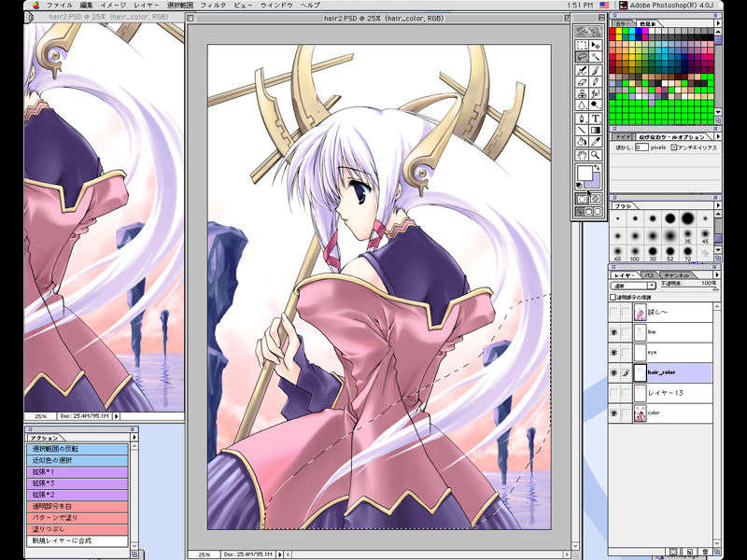Open doc info popup in main window
Viewport: 747px width, 560px height.
(x=280, y=554)
